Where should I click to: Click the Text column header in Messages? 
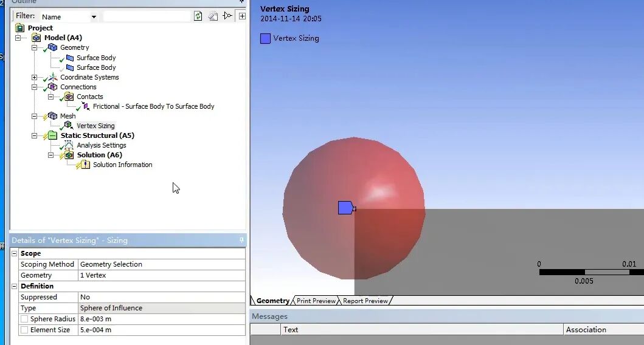(422, 329)
